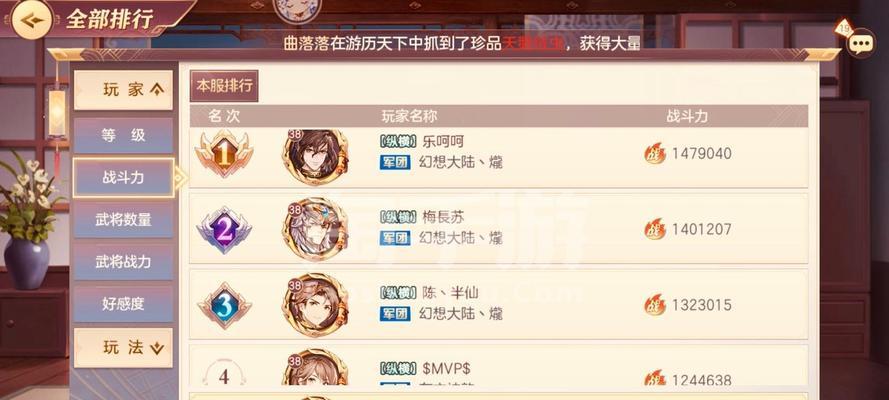Click the flame power icon beside 1479040
The width and height of the screenshot is (889, 400).
pyautogui.click(x=655, y=153)
